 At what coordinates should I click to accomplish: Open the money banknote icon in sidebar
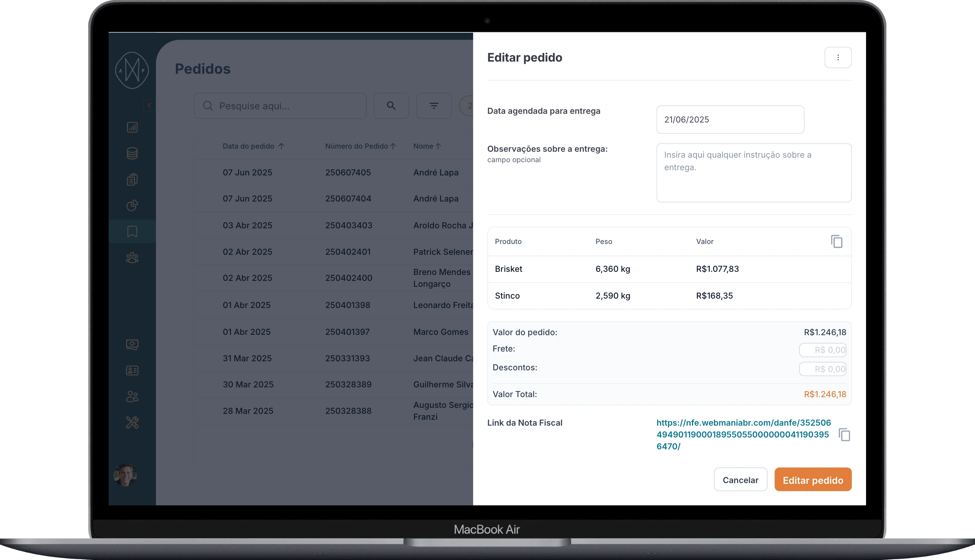pyautogui.click(x=132, y=345)
